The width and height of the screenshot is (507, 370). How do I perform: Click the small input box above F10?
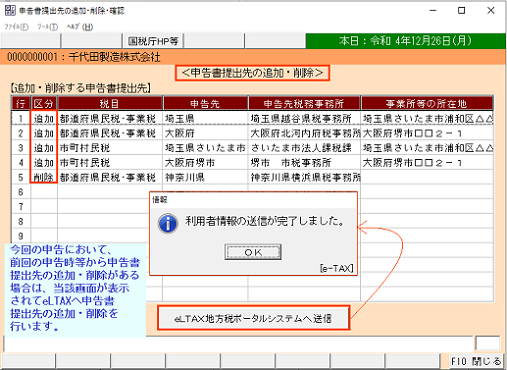[487, 343]
